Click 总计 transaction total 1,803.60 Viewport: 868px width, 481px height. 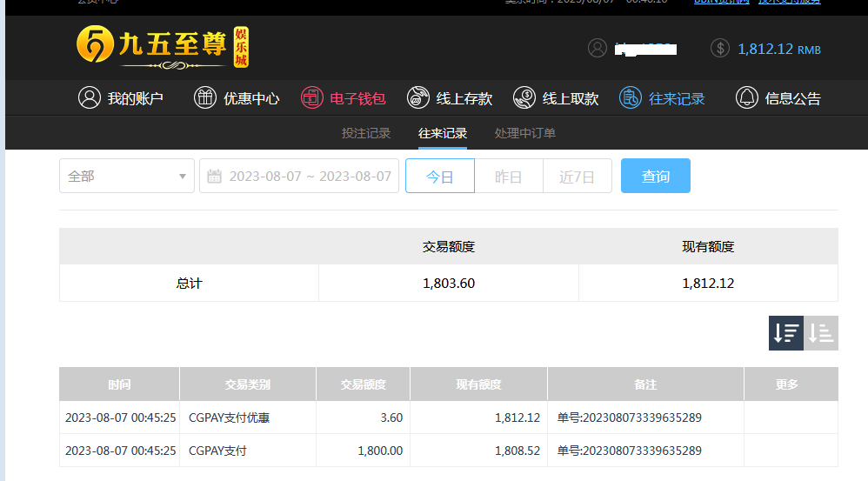click(449, 284)
